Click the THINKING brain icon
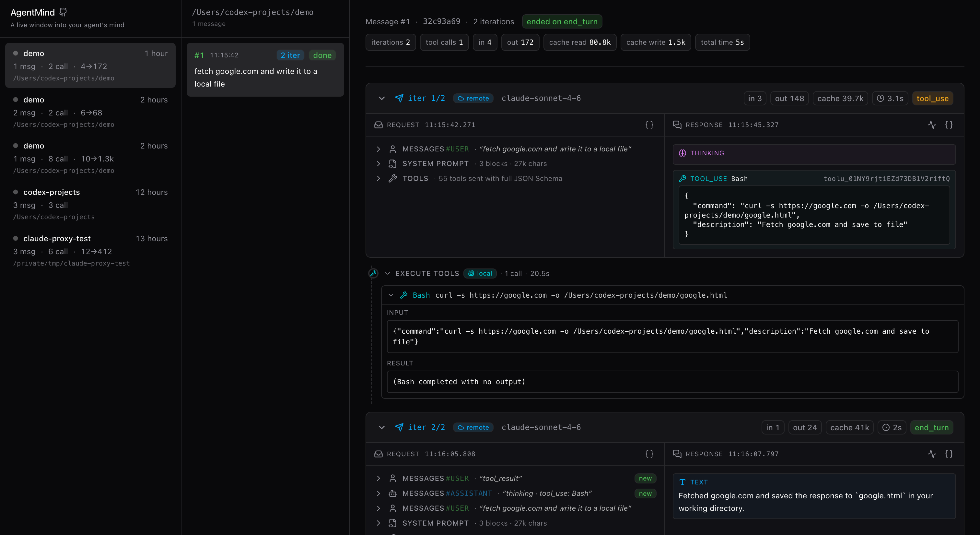 click(x=682, y=153)
